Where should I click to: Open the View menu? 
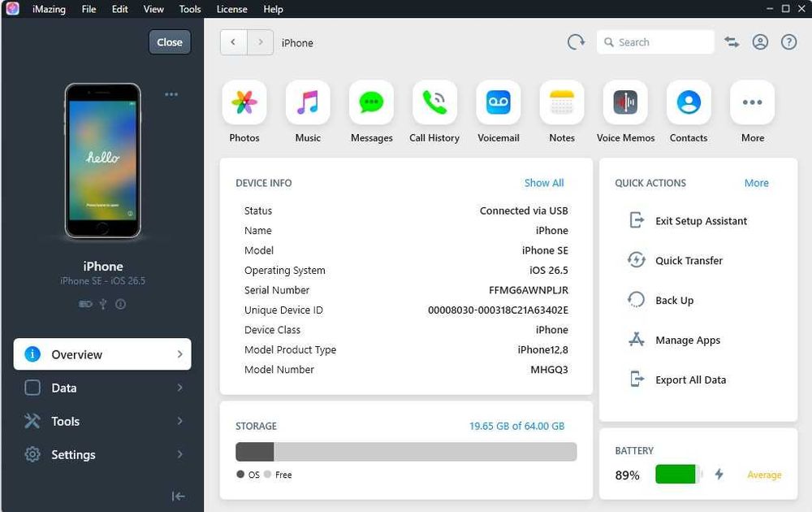153,9
